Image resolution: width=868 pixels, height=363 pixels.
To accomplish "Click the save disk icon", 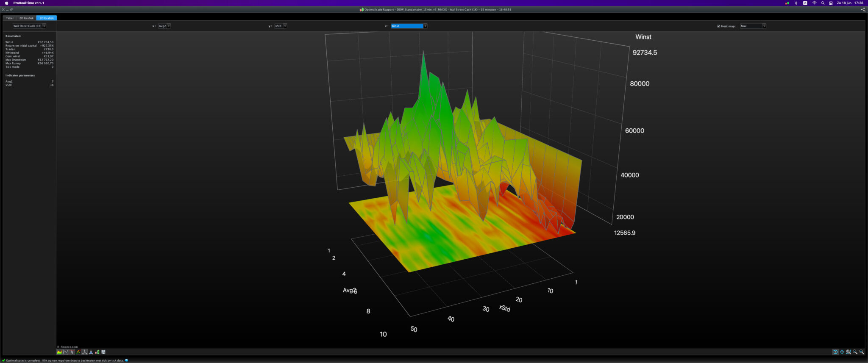I will pyautogui.click(x=103, y=352).
